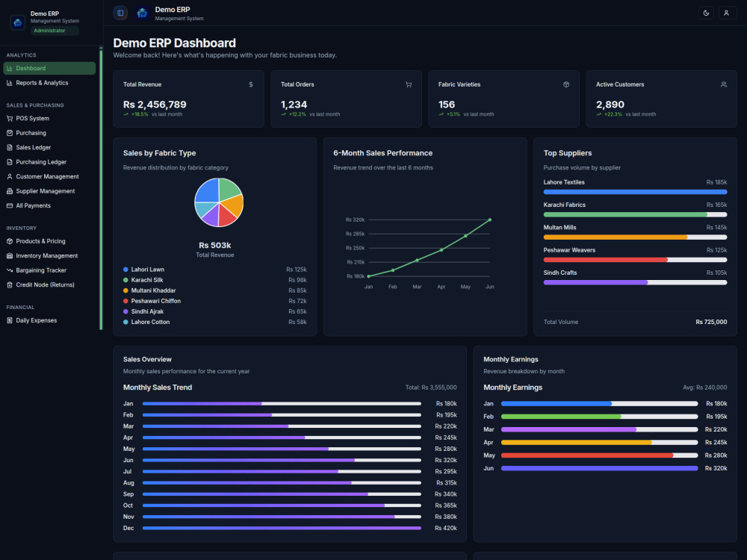Click the Karachi Fabrics progress bar
The width and height of the screenshot is (747, 560).
635,215
